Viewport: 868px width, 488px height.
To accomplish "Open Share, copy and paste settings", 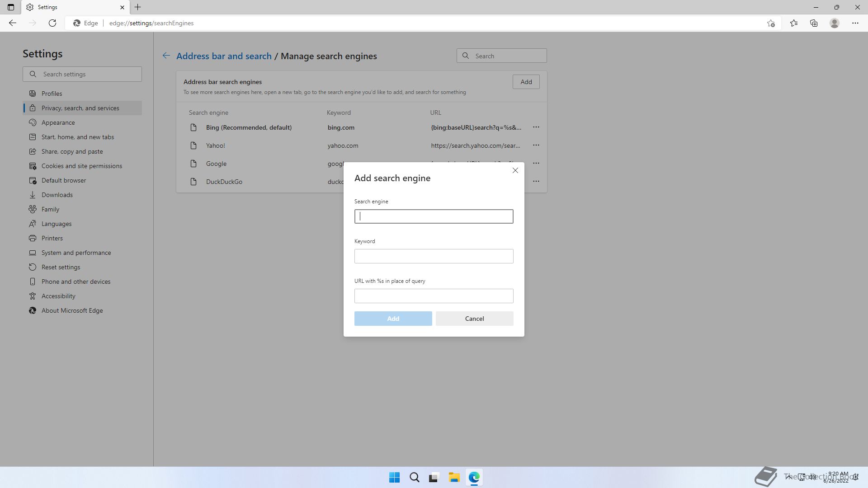I will (x=82, y=151).
